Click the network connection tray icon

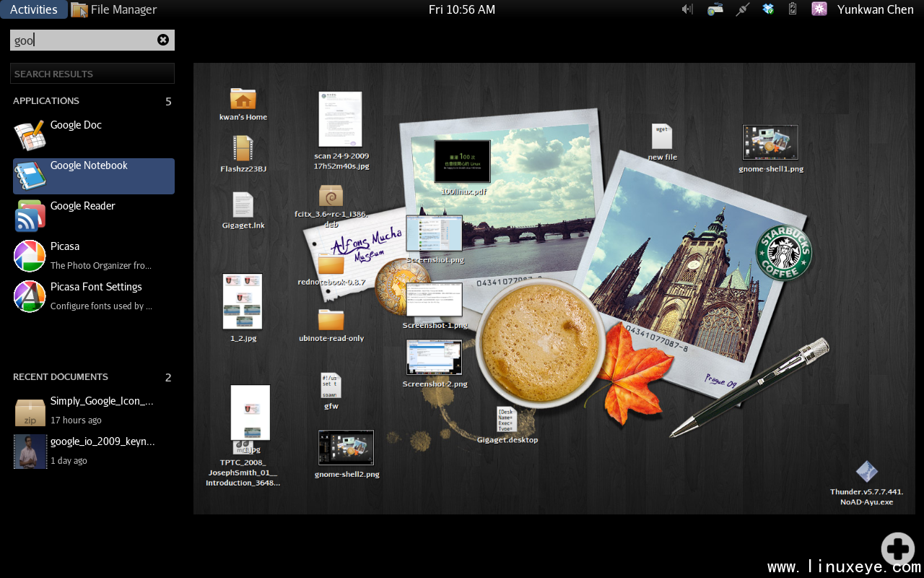[x=743, y=9]
